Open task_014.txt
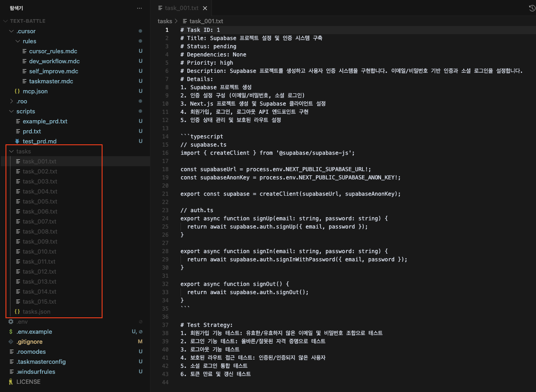Image resolution: width=536 pixels, height=392 pixels. click(39, 291)
